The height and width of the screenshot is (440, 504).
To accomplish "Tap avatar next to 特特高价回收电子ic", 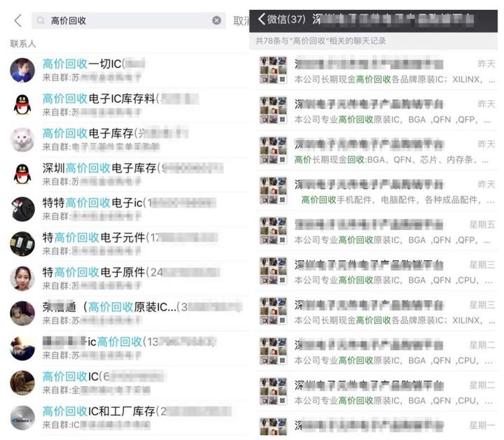I will (22, 209).
